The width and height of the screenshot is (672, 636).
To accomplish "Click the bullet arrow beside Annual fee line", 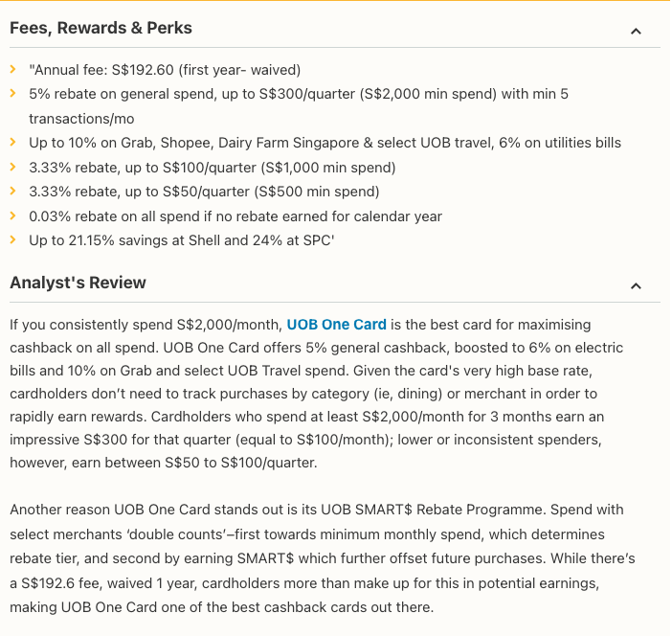I will click(x=12, y=70).
